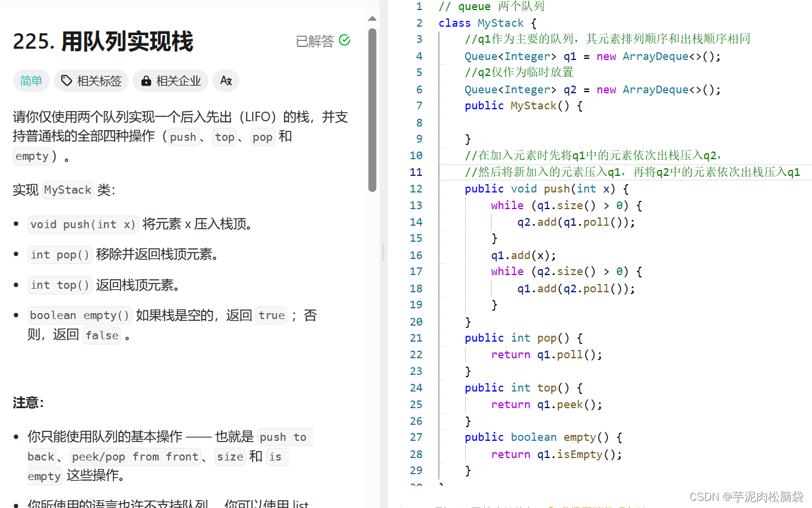
Task: Click the lock icon in 相关企业
Action: point(146,81)
